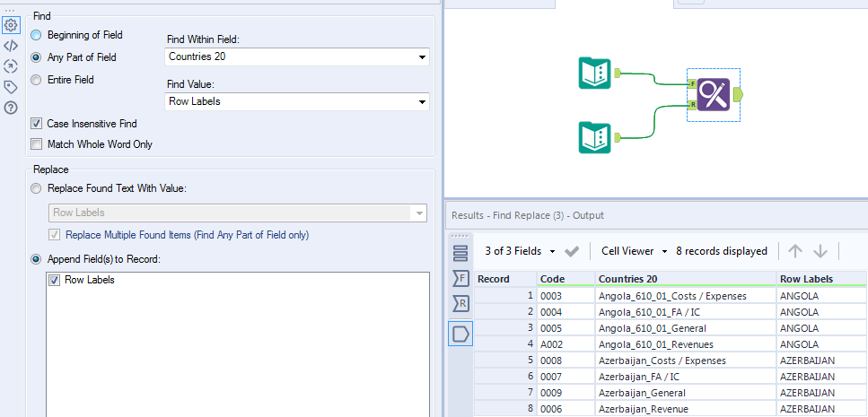868x417 pixels.
Task: Select the Find Replace tool on canvas
Action: point(714,94)
